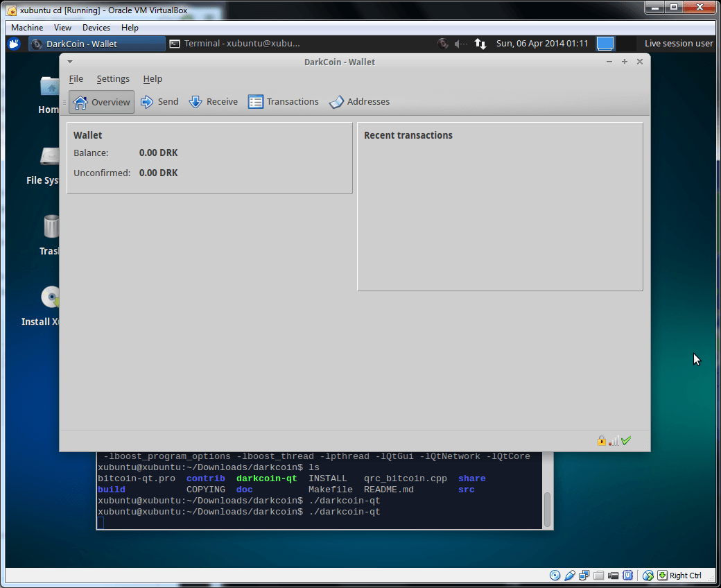Screen dimensions: 721x588
Task: Open the DarkCoin wallet File menu
Action: 76,78
